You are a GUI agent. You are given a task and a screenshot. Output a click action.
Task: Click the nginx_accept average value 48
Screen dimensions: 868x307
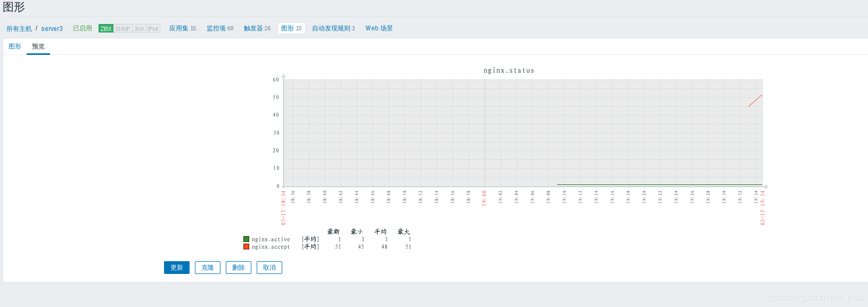pos(384,247)
